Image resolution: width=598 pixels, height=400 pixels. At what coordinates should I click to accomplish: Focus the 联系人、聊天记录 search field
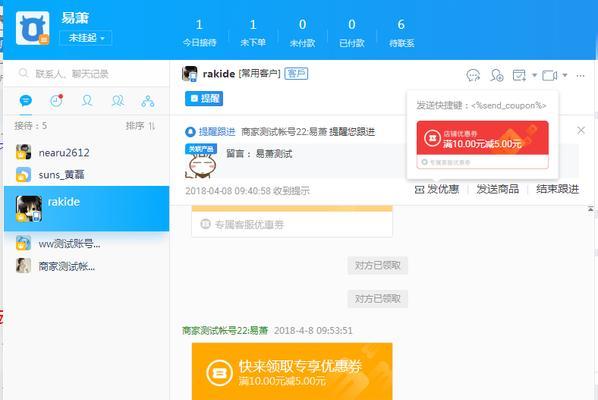click(x=87, y=74)
